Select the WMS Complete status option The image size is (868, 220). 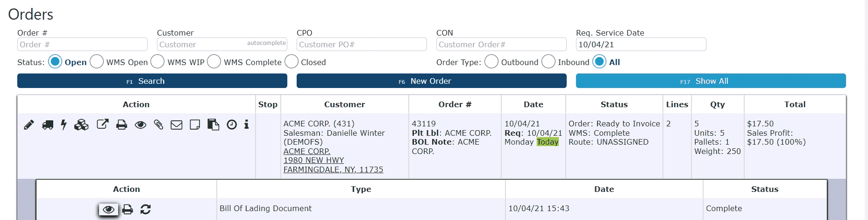click(214, 62)
